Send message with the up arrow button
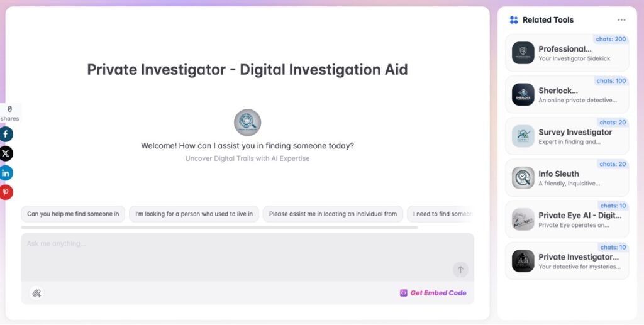644x325 pixels. [460, 270]
